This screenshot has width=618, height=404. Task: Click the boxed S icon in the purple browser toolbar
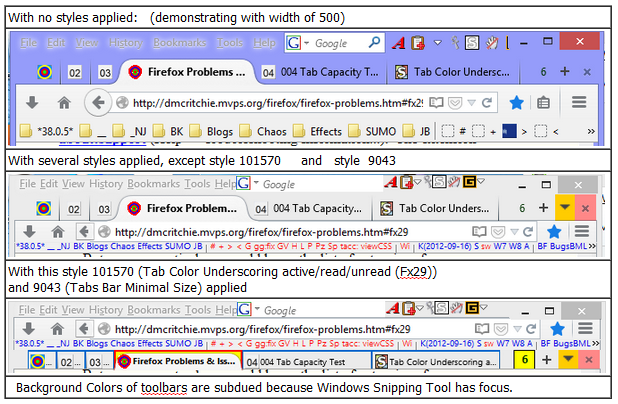point(472,43)
